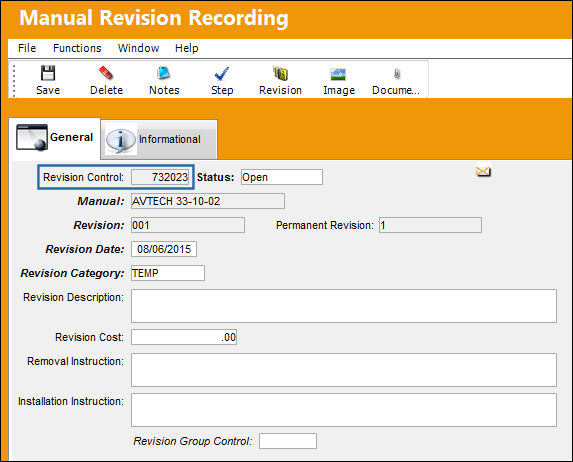Click the Revision Date field 08/06/2015
Viewport: 573px width, 462px height.
pyautogui.click(x=164, y=249)
